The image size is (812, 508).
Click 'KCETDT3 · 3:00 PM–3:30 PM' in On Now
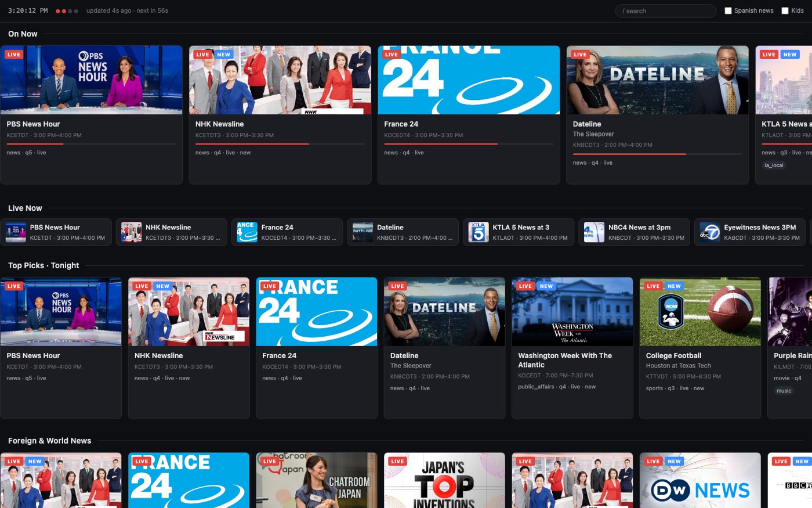click(234, 135)
